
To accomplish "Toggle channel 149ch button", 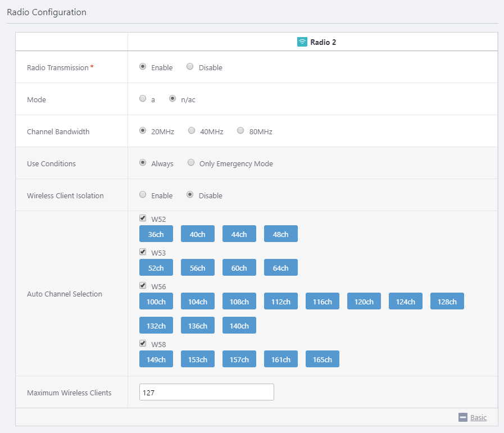I will tap(156, 359).
